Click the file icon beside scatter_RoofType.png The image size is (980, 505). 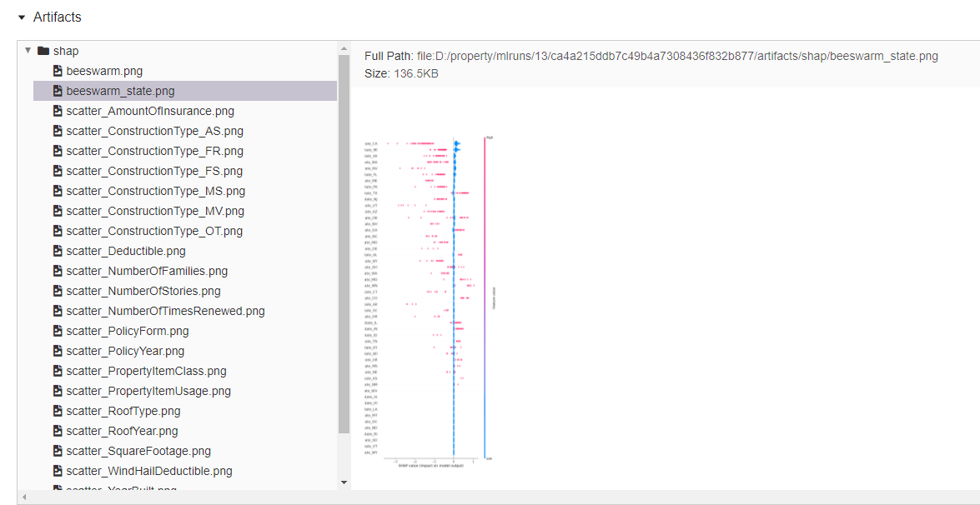(58, 411)
